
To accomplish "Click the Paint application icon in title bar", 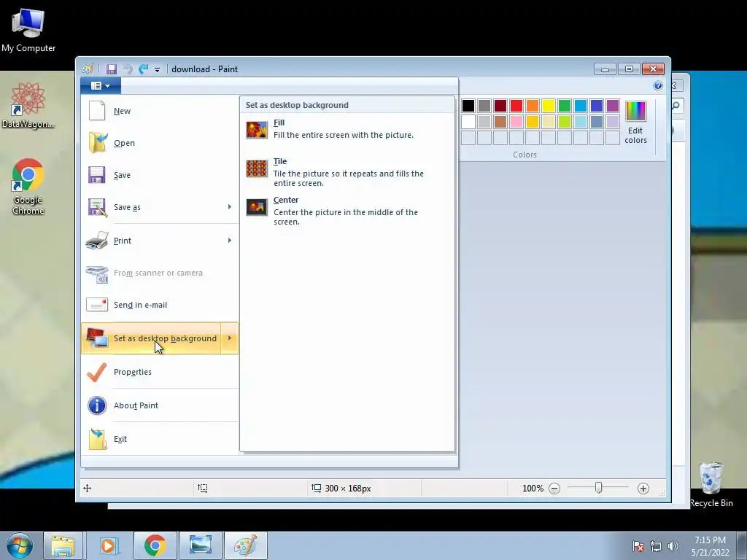I will click(88, 69).
